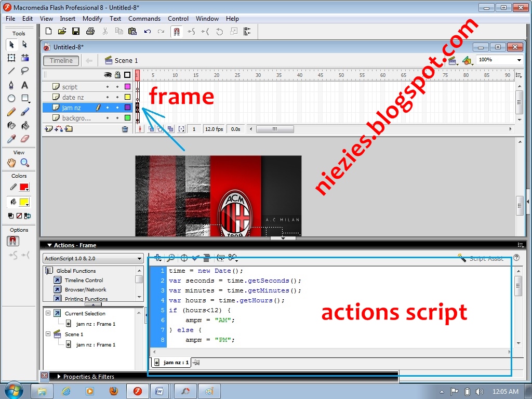Select the Oval tool
Image resolution: width=532 pixels, height=399 pixels.
coord(11,98)
